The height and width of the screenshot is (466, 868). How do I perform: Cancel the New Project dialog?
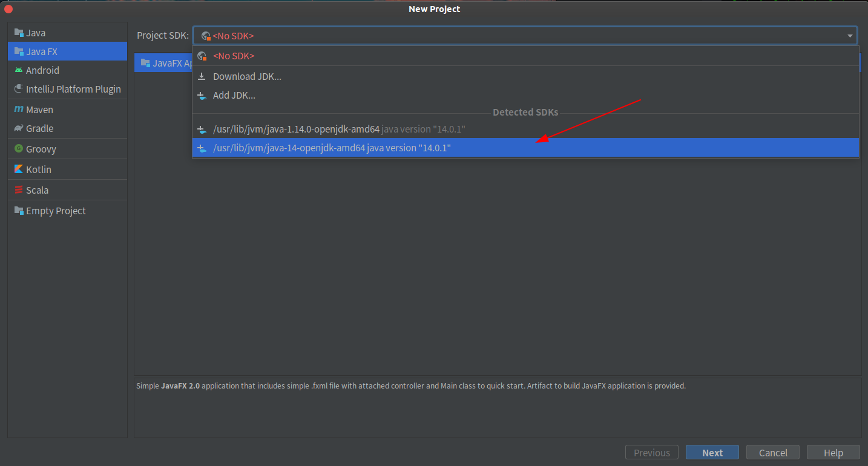coord(773,453)
